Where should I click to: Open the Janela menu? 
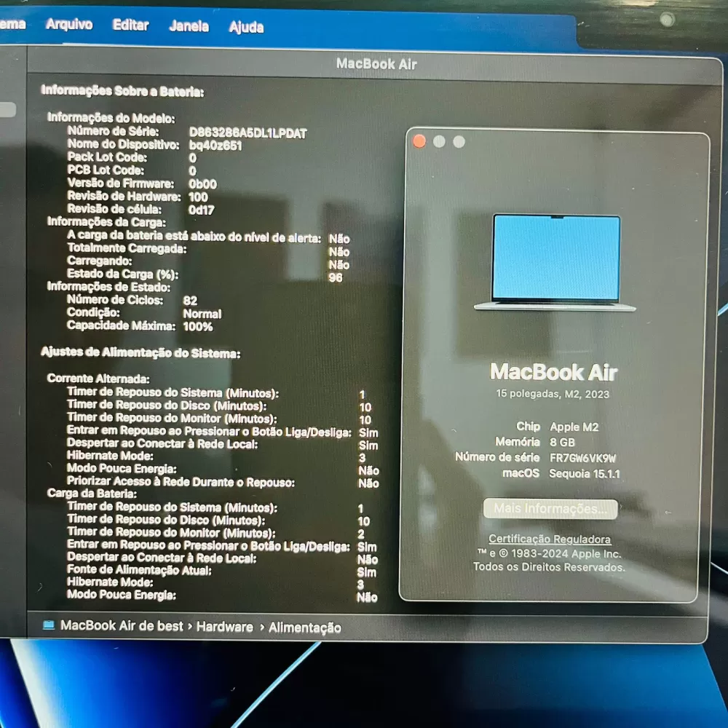[189, 26]
